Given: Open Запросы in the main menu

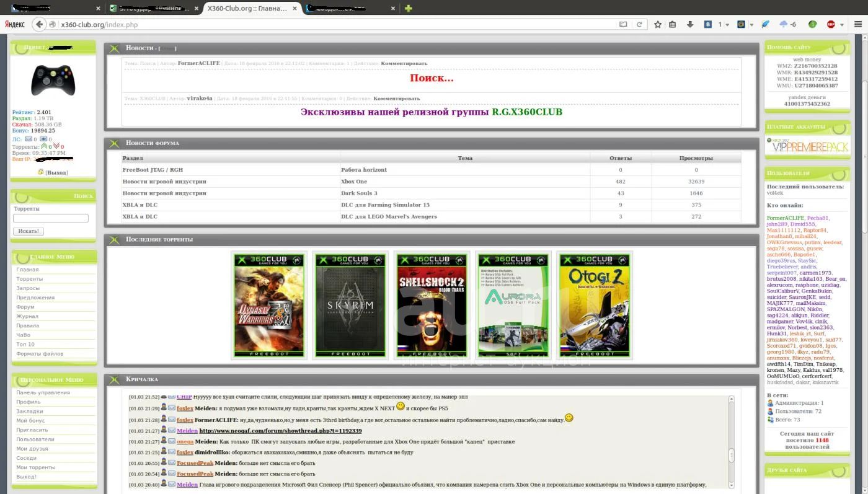Looking at the screenshot, I should coord(28,288).
